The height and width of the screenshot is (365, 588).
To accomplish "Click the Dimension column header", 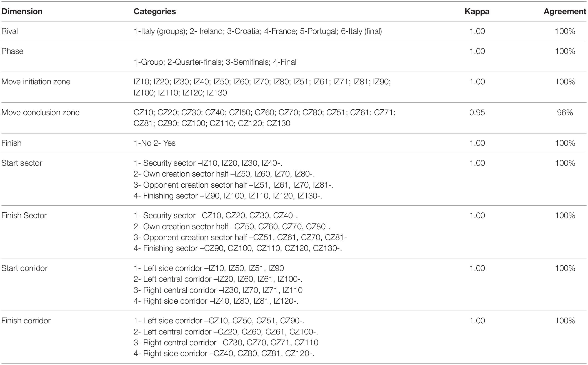I will pyautogui.click(x=22, y=11).
